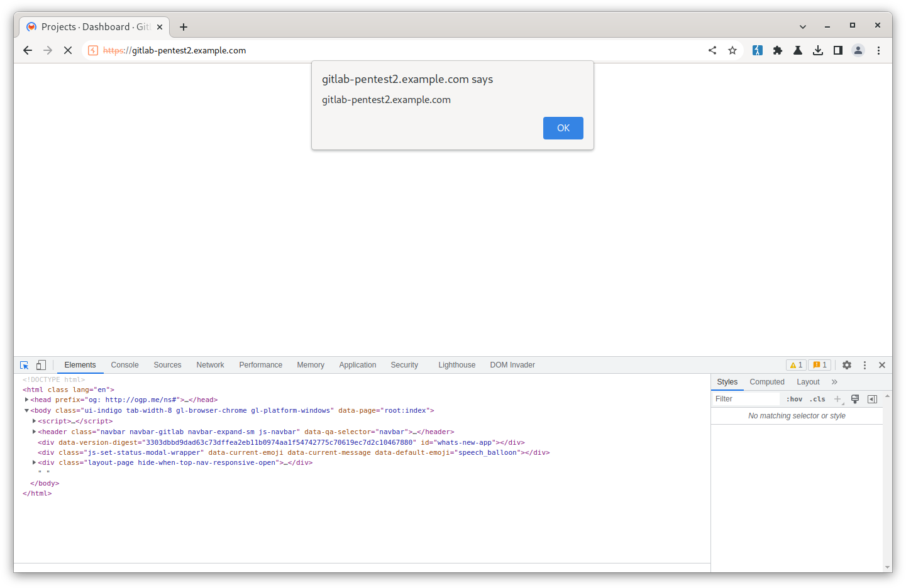Open the Application panel

[358, 365]
